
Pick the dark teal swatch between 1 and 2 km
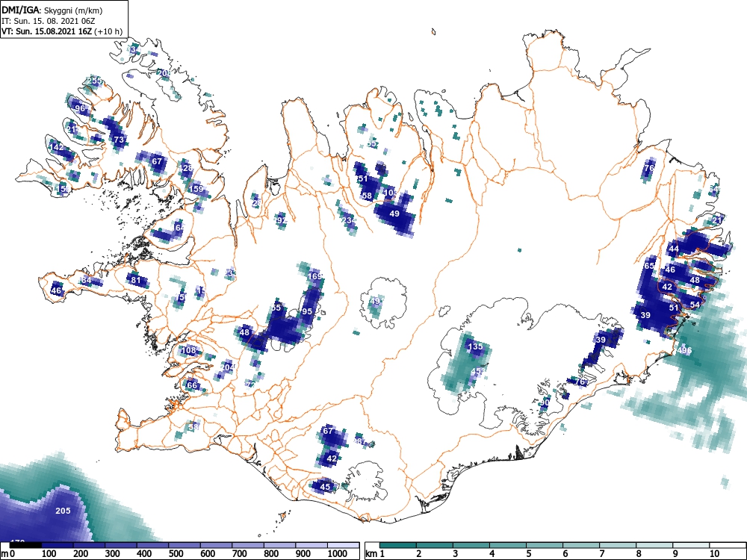point(398,545)
